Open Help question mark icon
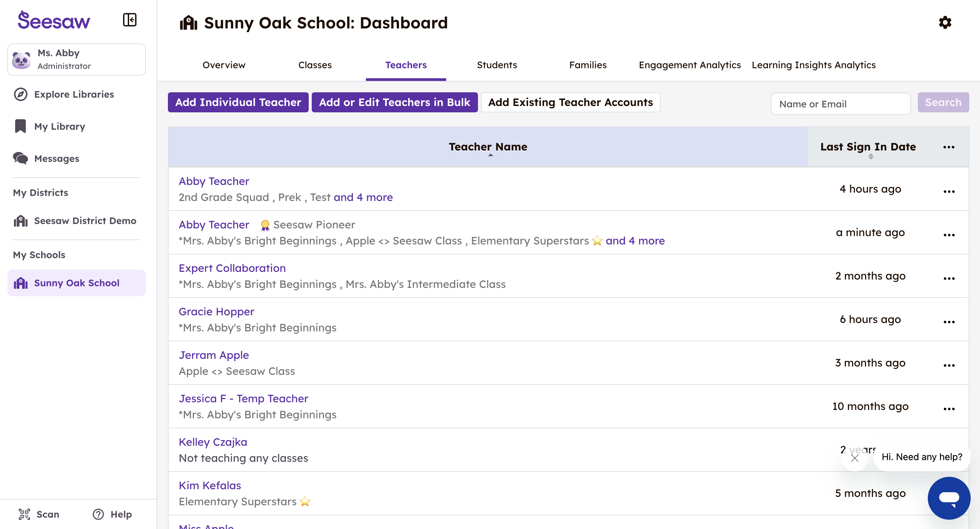The width and height of the screenshot is (980, 529). point(98,514)
